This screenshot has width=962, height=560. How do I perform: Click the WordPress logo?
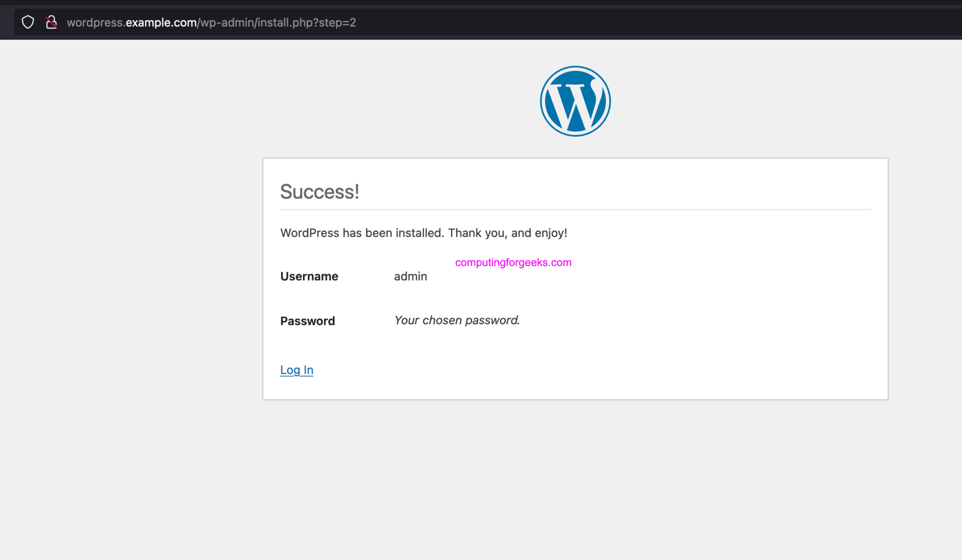pyautogui.click(x=575, y=101)
